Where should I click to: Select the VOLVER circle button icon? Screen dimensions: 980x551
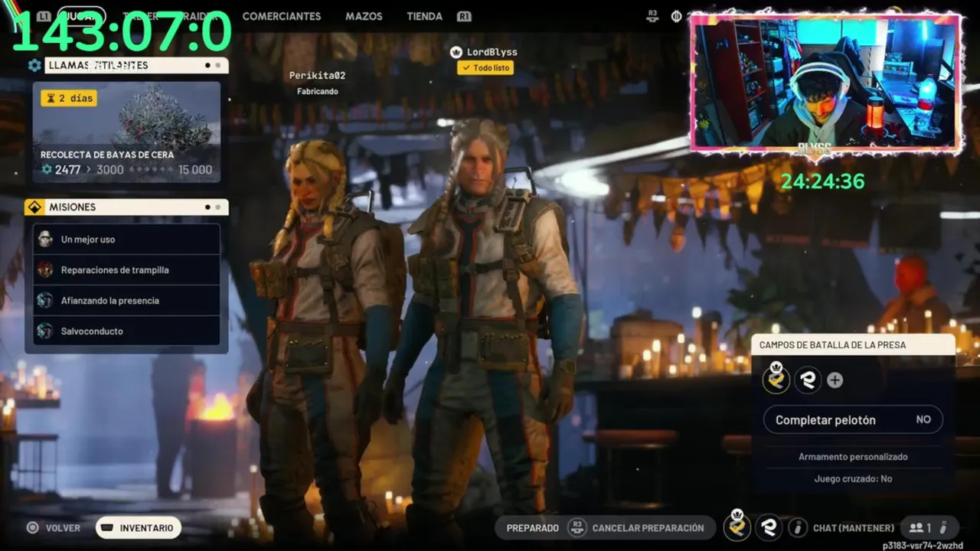pyautogui.click(x=32, y=527)
